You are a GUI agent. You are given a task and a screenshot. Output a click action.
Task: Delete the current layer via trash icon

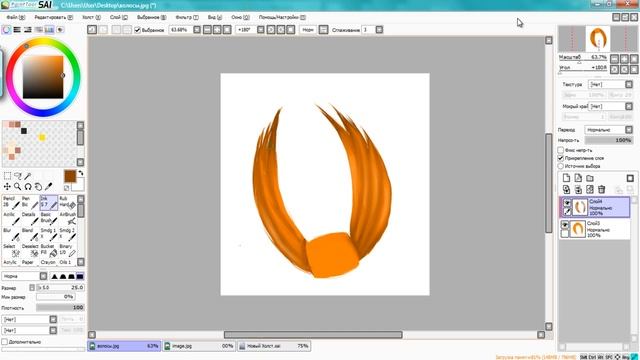pyautogui.click(x=602, y=189)
